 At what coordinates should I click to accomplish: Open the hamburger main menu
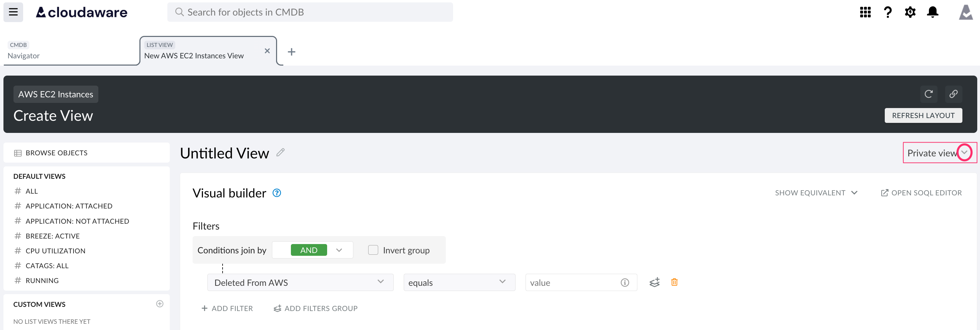pos(13,12)
